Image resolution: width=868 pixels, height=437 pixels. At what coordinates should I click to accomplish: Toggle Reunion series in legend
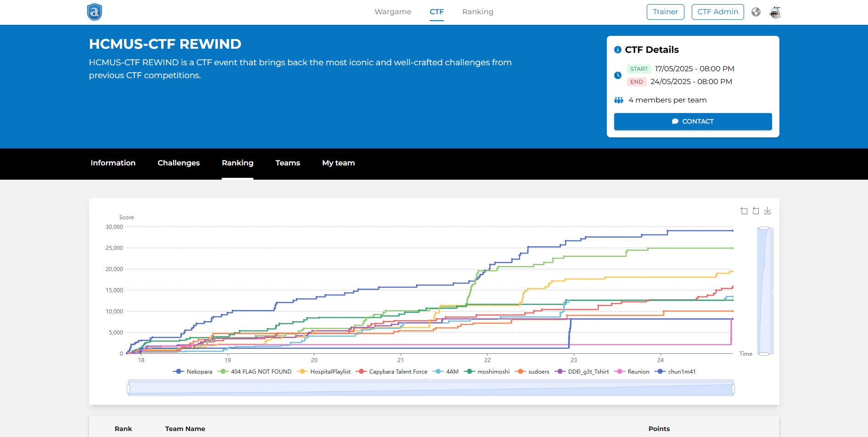632,372
